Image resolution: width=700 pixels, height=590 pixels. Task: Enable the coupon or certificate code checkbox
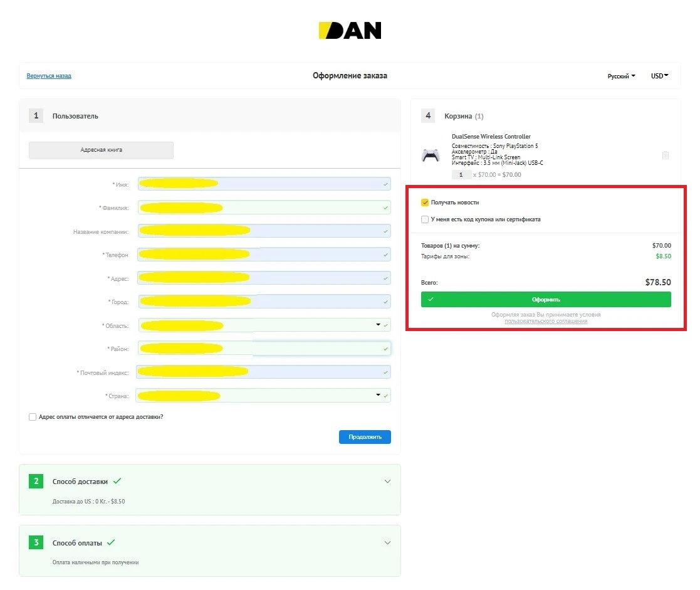tap(425, 219)
